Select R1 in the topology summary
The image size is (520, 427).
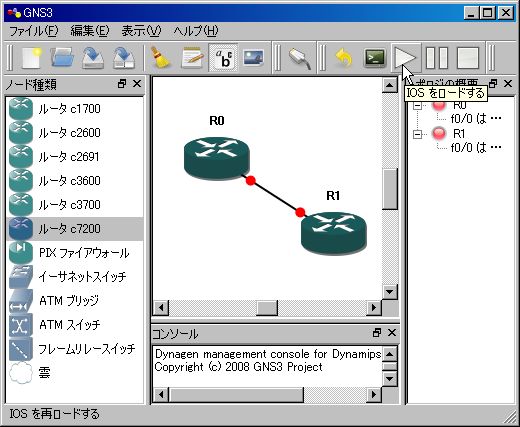click(x=459, y=134)
